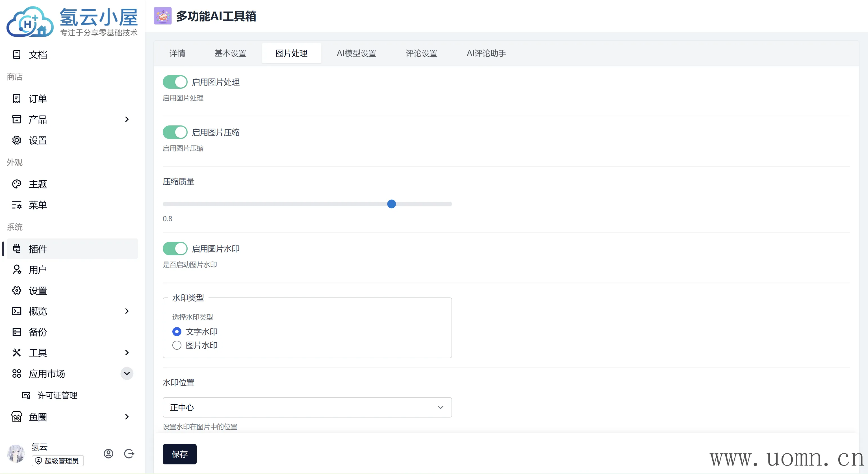Open the user profile circle icon

(108, 453)
